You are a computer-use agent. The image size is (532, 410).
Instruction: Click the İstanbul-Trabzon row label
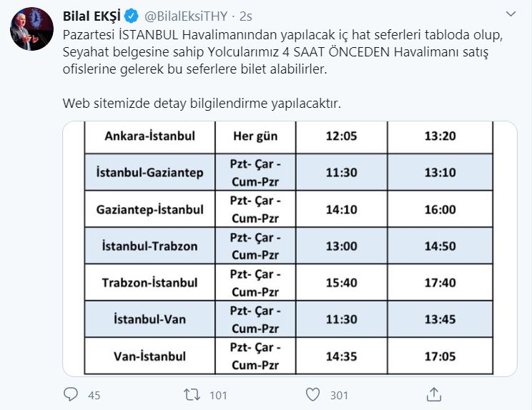pos(149,246)
